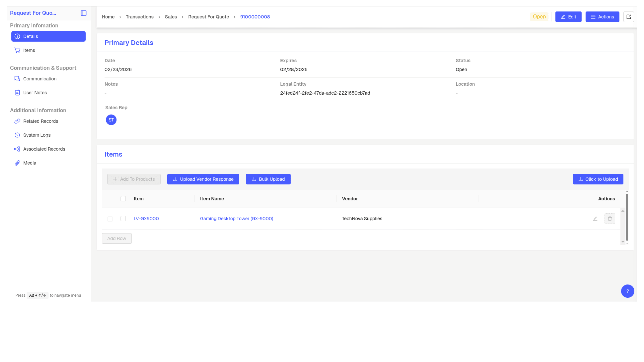644x362 pixels.
Task: Open Related Records in sidebar
Action: [48, 121]
